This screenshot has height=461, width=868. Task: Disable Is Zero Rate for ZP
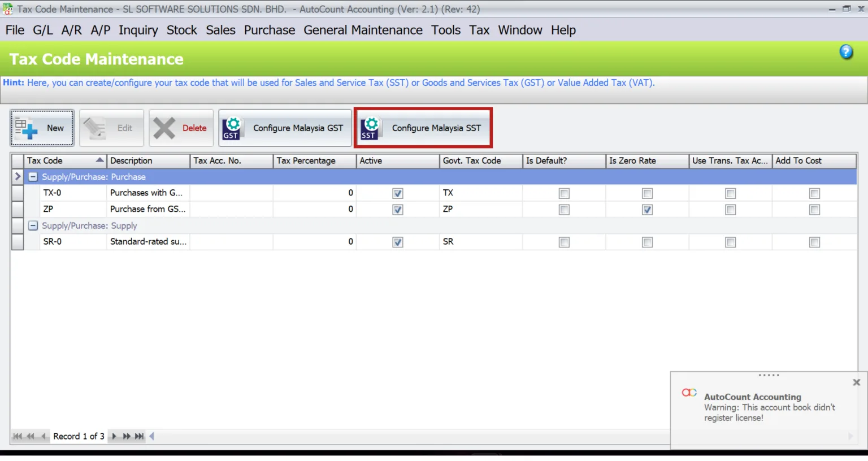646,209
